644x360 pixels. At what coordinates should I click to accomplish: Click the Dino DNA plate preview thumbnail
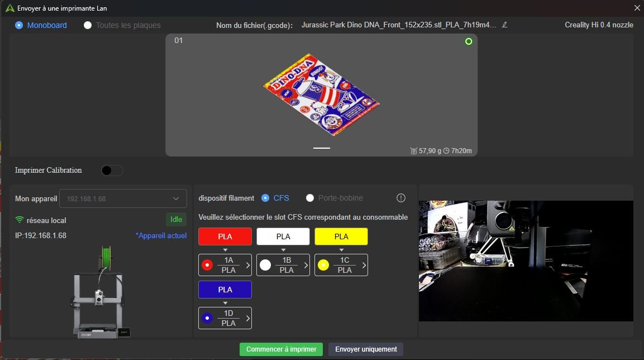tap(321, 95)
